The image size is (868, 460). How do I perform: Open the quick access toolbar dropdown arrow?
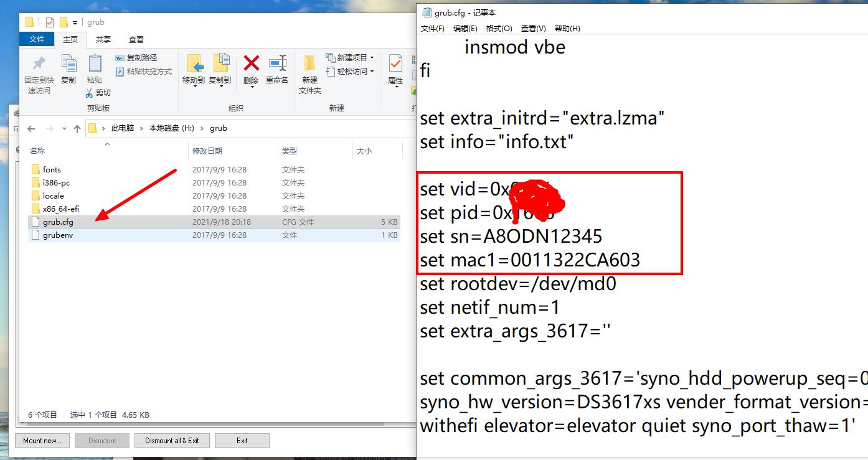pos(75,23)
